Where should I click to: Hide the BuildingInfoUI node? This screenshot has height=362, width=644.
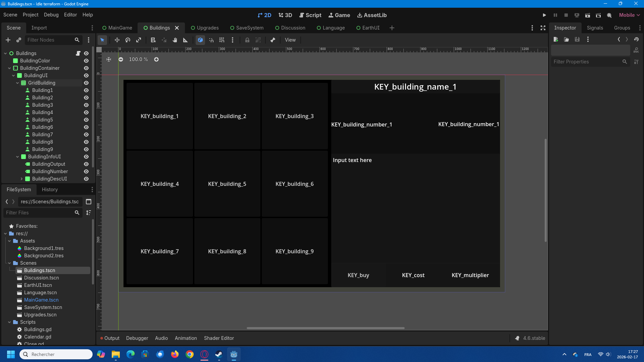click(x=86, y=157)
